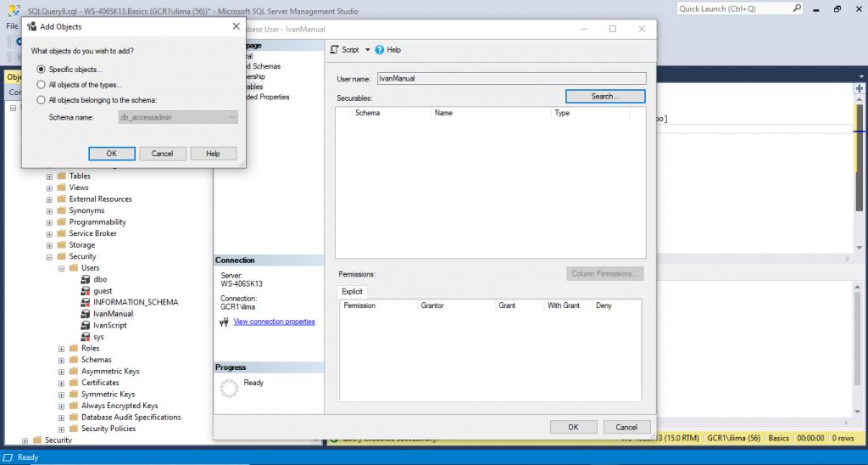Close the Add Objects dialog

236,26
